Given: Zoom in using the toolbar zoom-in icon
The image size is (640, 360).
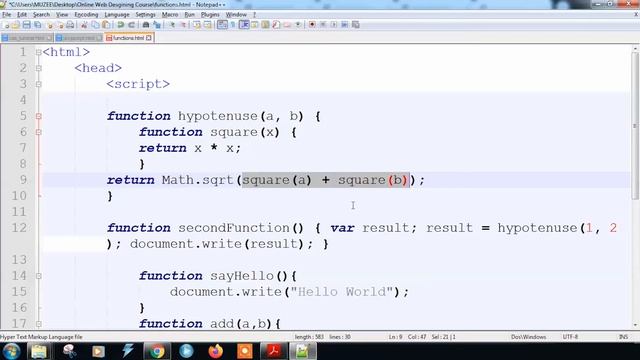Looking at the screenshot, I should 172,25.
